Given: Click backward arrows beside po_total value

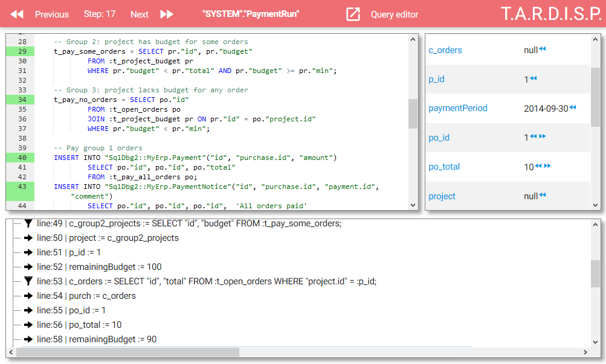Looking at the screenshot, I should pos(538,166).
